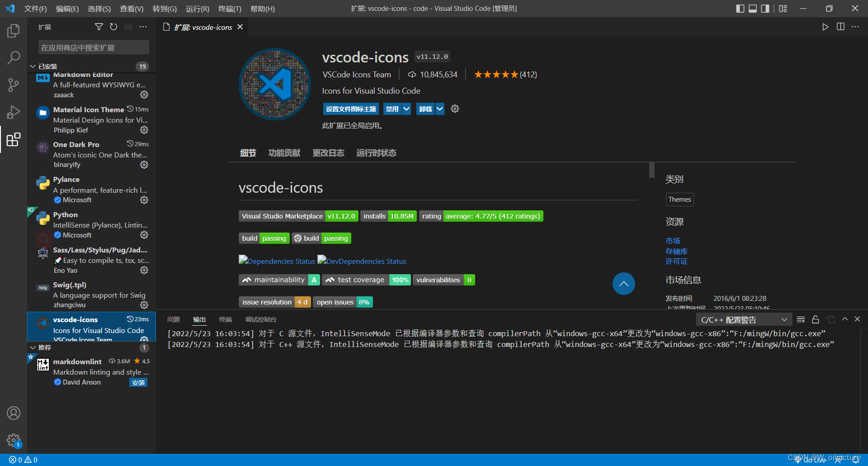
Task: Open manage gear for Material Icon Theme
Action: coord(144,130)
